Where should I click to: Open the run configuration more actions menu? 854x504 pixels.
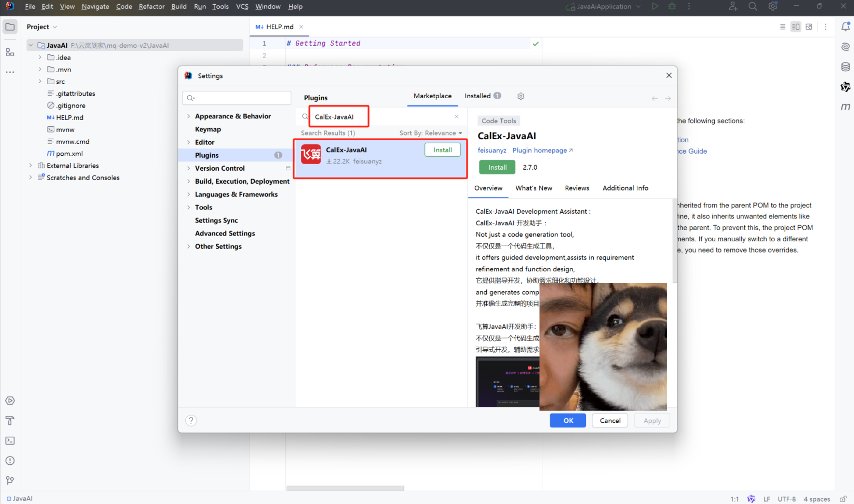click(x=689, y=6)
